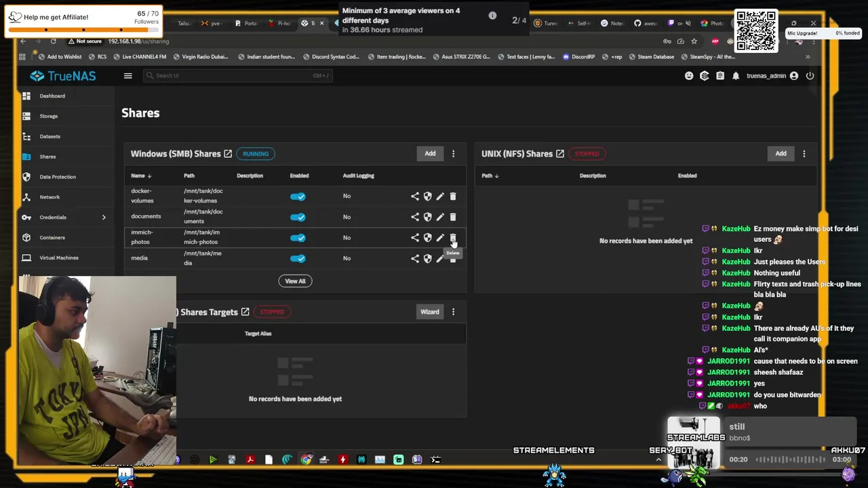The width and height of the screenshot is (868, 488).
Task: Edit filesystem ACL shield for docker-volumes
Action: click(427, 197)
